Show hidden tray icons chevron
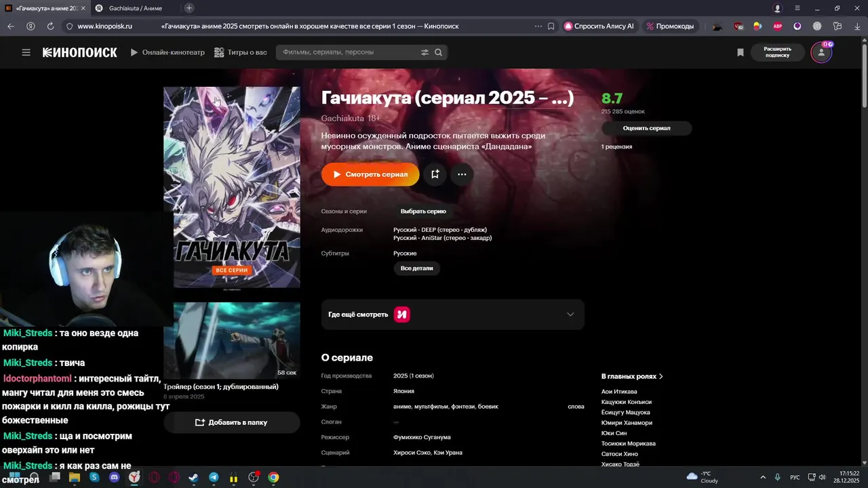This screenshot has height=488, width=868. coord(763,477)
